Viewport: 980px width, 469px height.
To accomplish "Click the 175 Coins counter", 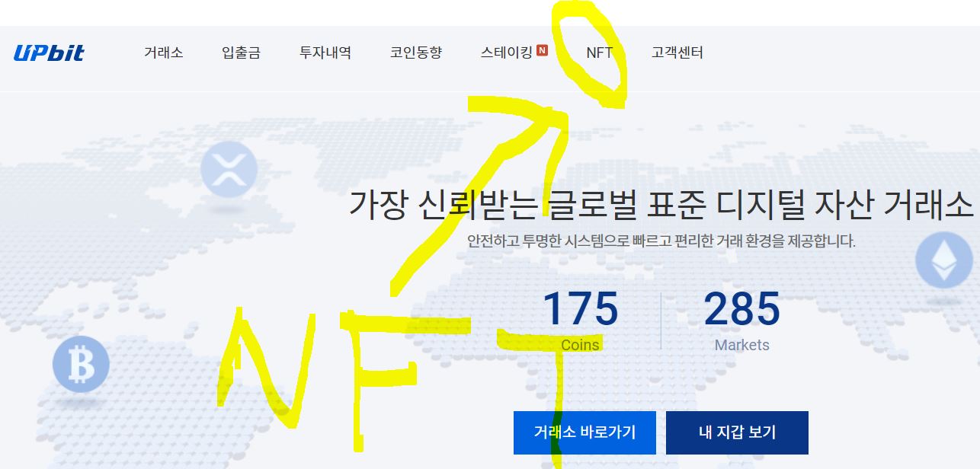I will 581,320.
